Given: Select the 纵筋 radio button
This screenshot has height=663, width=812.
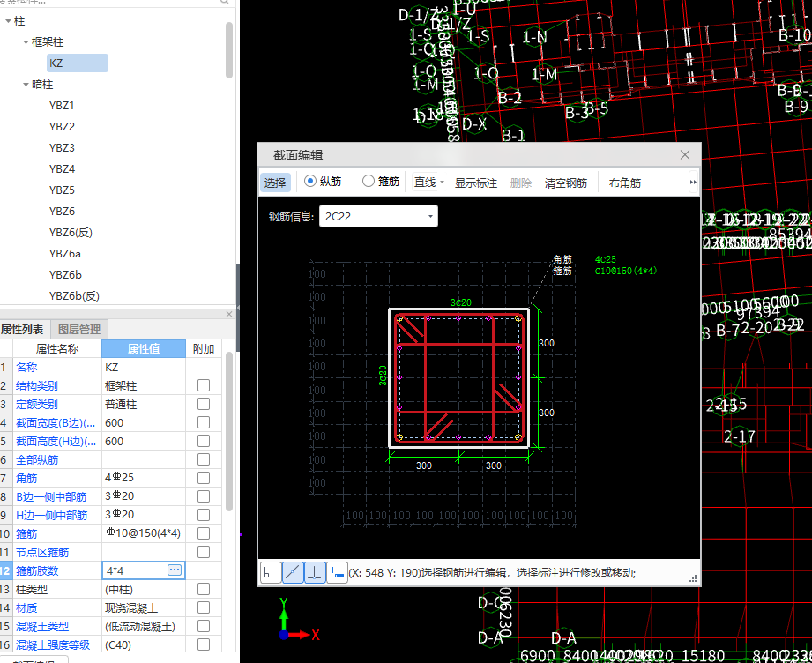Looking at the screenshot, I should (310, 181).
